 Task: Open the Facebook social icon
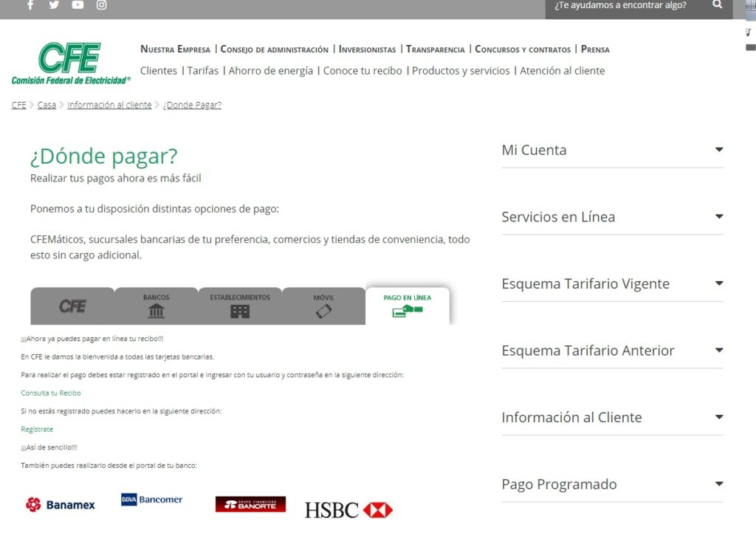(x=30, y=5)
